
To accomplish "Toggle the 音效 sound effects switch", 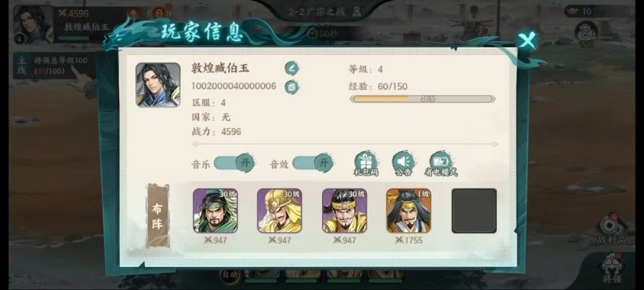I will tap(312, 163).
